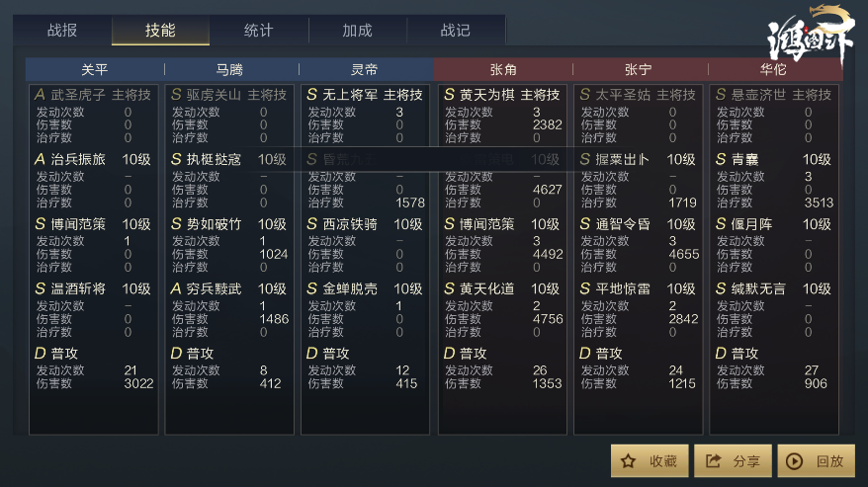Select the S grade icon of 黄天为棋
Viewport: 868px width, 487px height.
click(449, 95)
